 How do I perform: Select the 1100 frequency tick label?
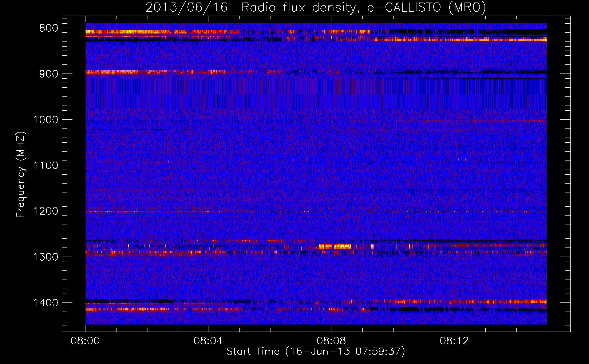46,166
